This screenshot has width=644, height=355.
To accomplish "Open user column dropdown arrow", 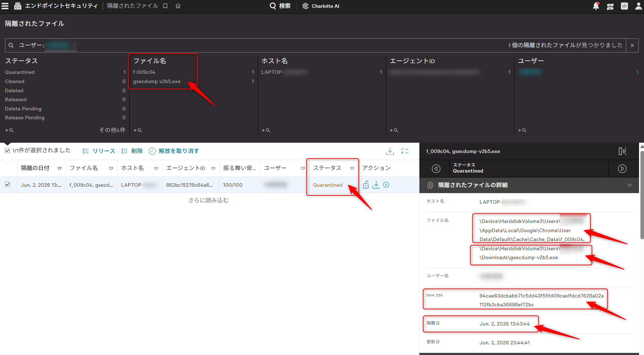I will coord(303,168).
